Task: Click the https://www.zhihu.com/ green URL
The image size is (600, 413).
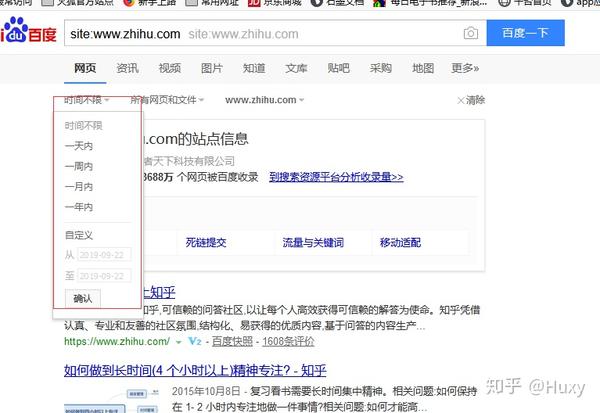Action: (x=117, y=341)
